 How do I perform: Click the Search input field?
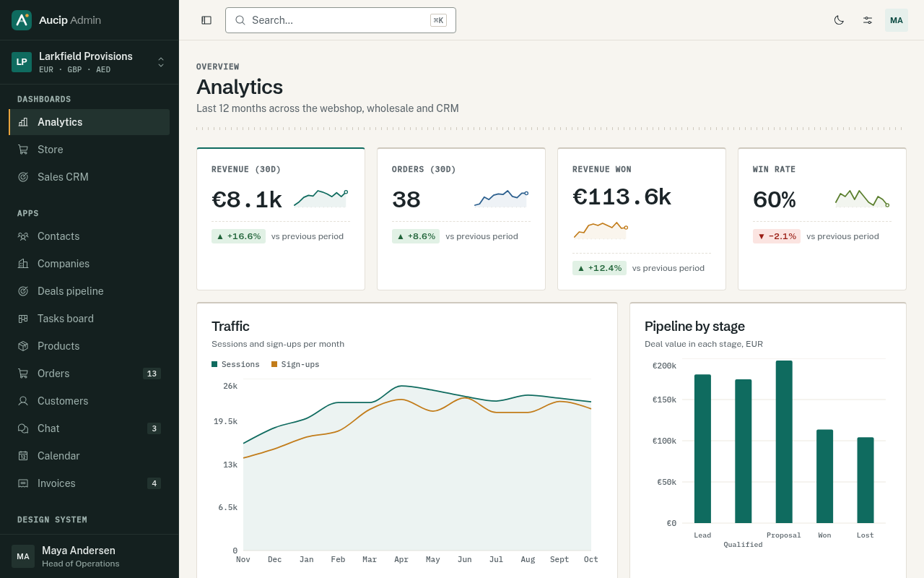point(341,20)
